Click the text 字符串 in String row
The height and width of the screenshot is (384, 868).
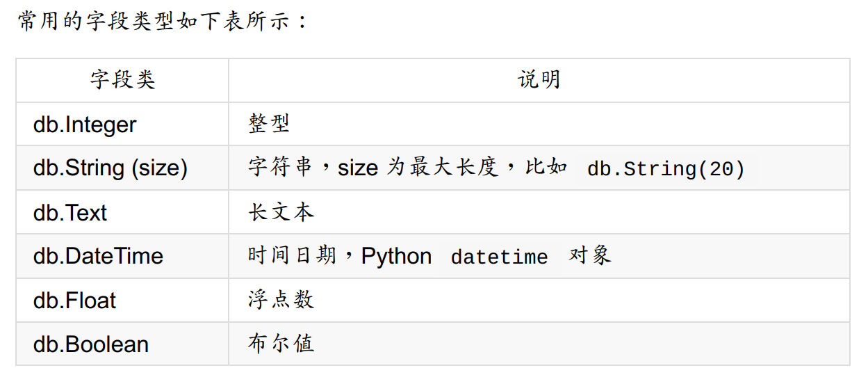(x=281, y=168)
